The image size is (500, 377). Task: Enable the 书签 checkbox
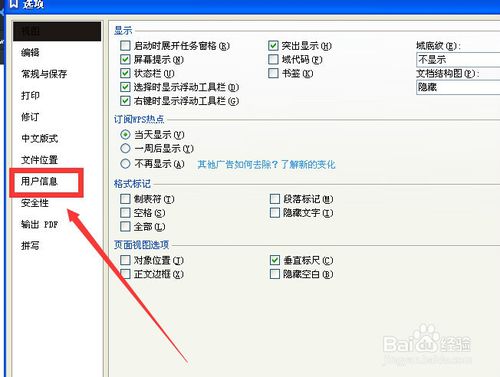point(273,73)
